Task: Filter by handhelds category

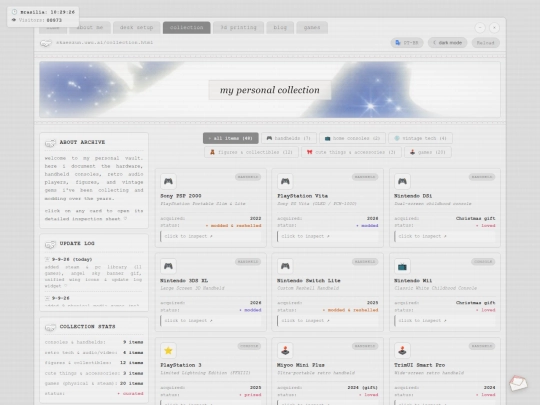Action: [289, 138]
